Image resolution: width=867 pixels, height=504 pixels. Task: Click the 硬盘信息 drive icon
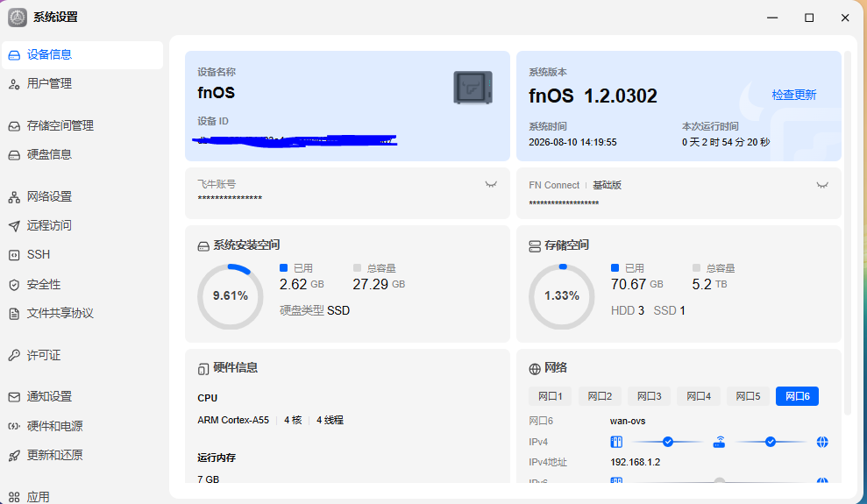point(14,155)
